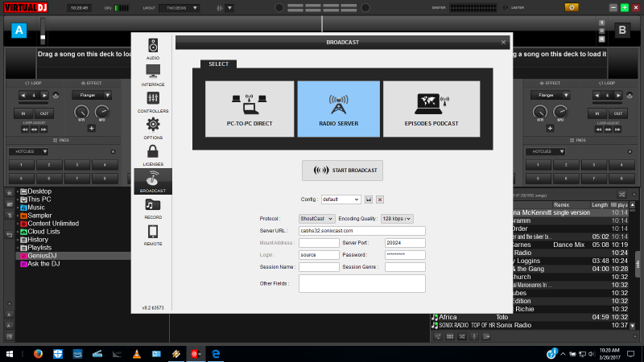This screenshot has height=362, width=644.
Task: Click the Mount Address field
Action: (319, 243)
